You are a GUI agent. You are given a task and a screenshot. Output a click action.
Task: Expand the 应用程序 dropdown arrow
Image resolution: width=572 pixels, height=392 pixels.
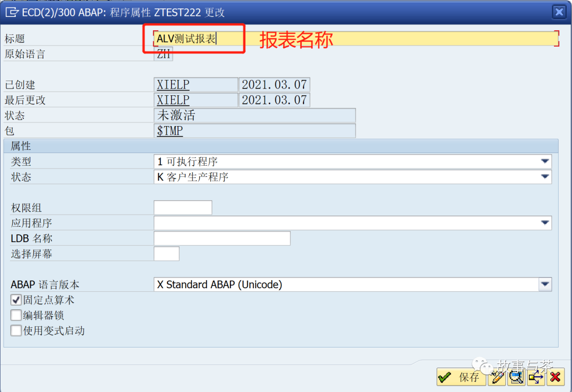click(x=545, y=222)
